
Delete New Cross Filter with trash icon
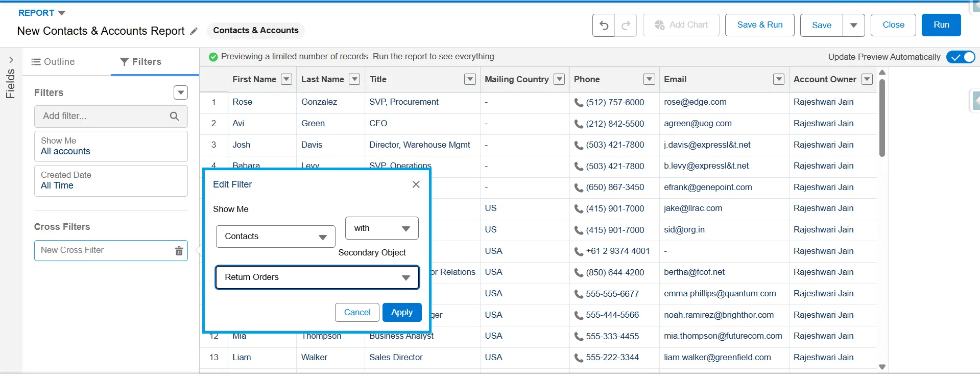pyautogui.click(x=179, y=251)
